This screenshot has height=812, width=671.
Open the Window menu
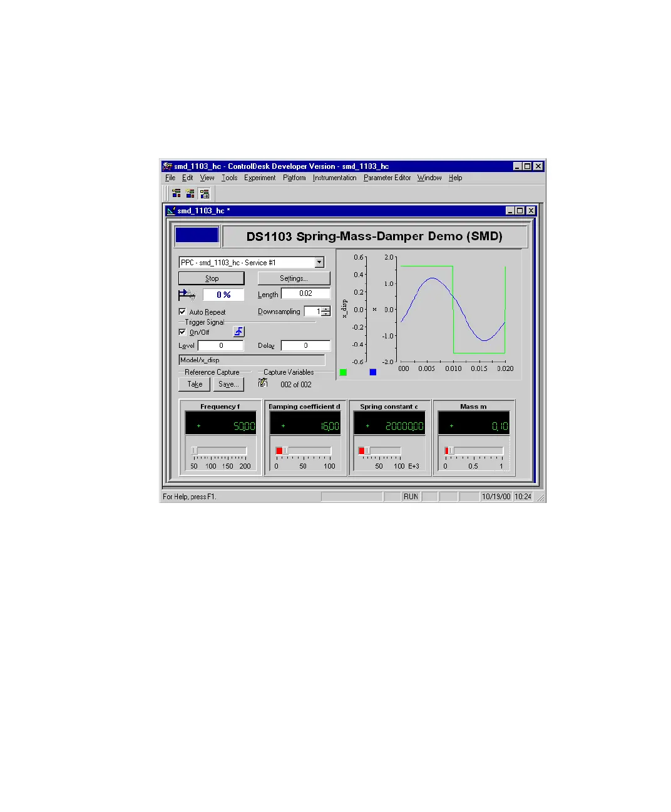coord(429,178)
